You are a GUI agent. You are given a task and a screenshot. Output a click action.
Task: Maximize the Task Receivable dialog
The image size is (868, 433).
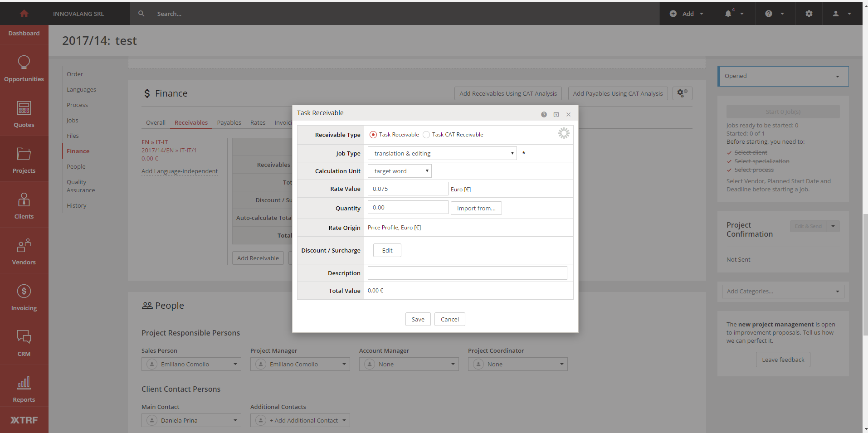[556, 114]
